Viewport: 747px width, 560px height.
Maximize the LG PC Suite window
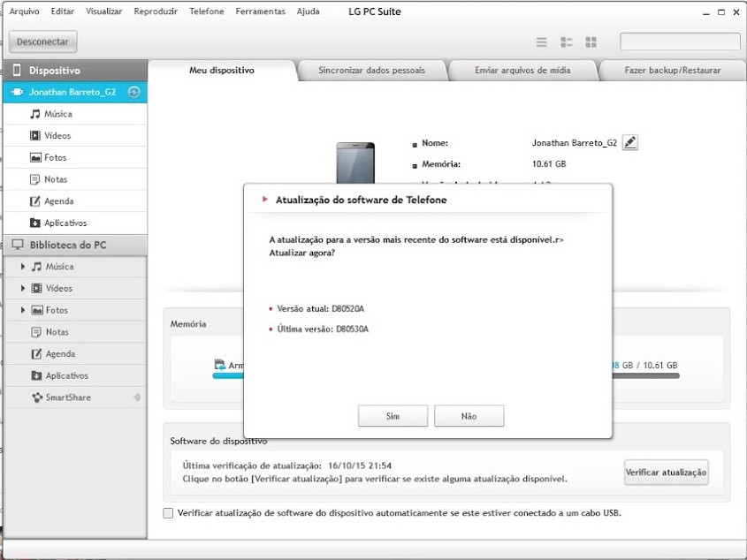click(721, 12)
